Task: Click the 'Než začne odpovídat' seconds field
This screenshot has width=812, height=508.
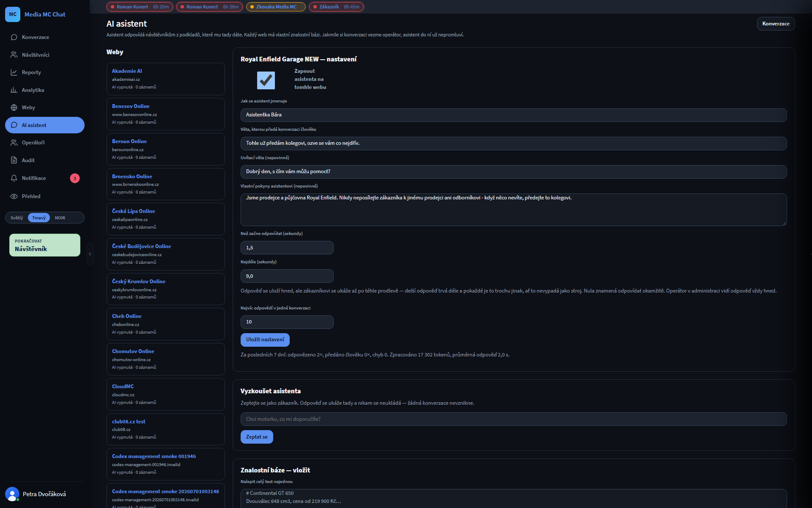Action: coord(287,248)
